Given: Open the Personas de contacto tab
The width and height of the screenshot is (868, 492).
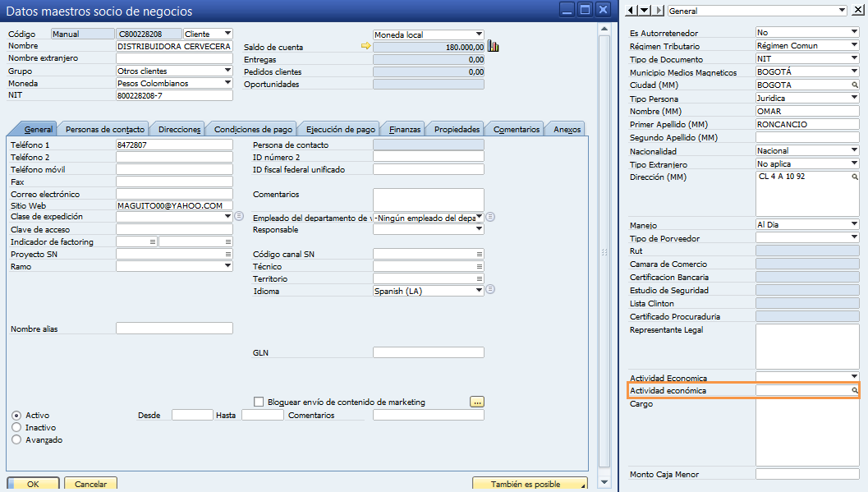Looking at the screenshot, I should pyautogui.click(x=104, y=129).
